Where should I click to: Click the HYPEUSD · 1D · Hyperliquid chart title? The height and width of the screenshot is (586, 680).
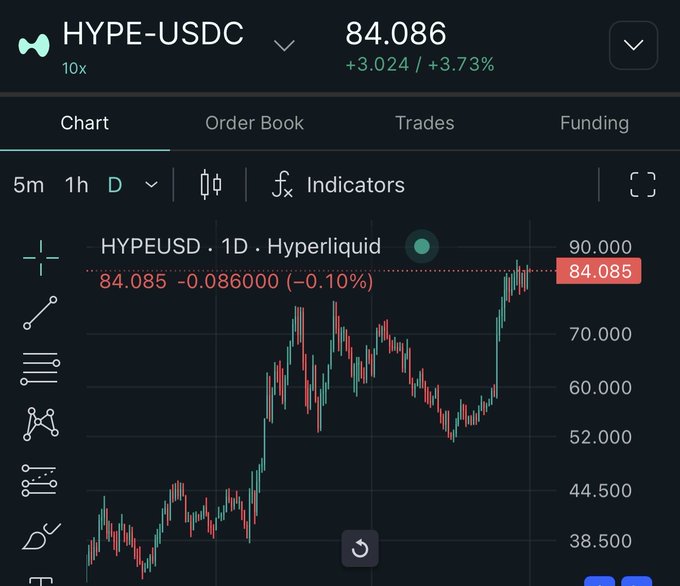pos(241,246)
